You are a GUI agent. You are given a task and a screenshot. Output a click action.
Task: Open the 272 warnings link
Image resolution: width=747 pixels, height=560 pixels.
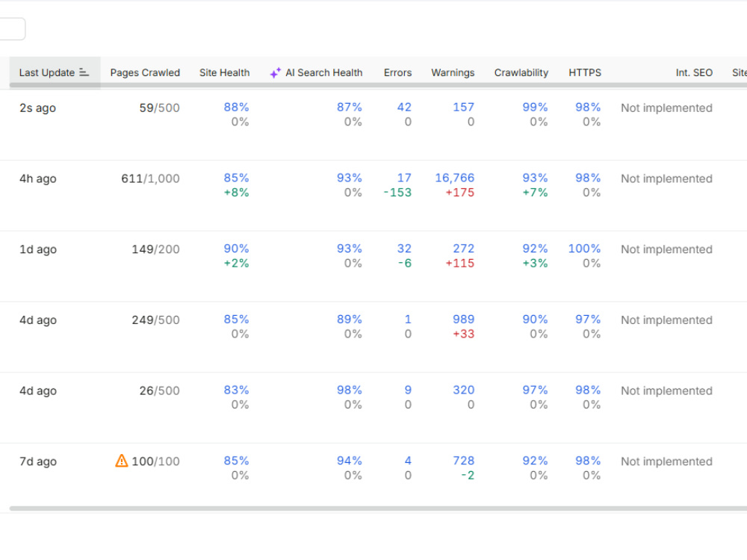tap(463, 249)
